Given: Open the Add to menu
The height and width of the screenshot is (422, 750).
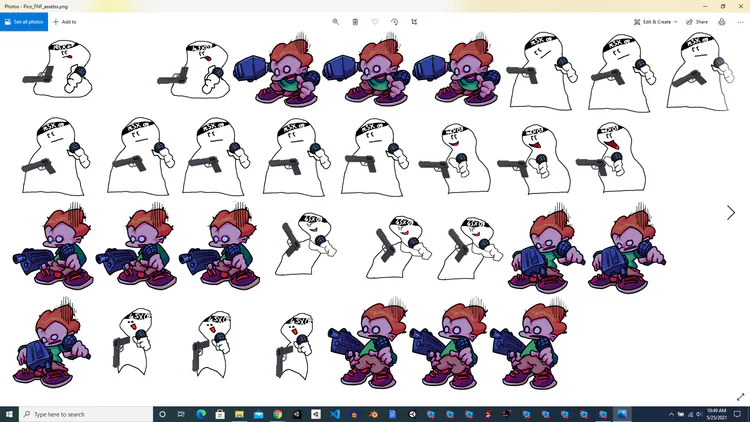Looking at the screenshot, I should pos(65,22).
